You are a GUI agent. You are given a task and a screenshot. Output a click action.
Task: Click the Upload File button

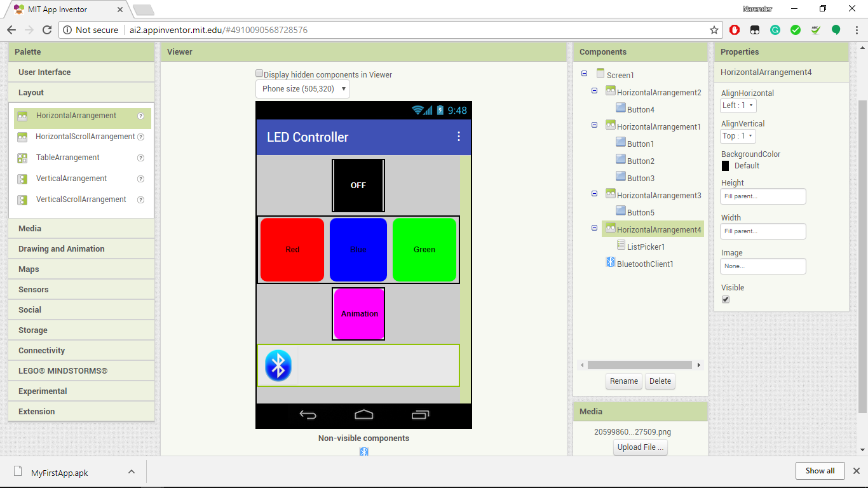coord(641,447)
